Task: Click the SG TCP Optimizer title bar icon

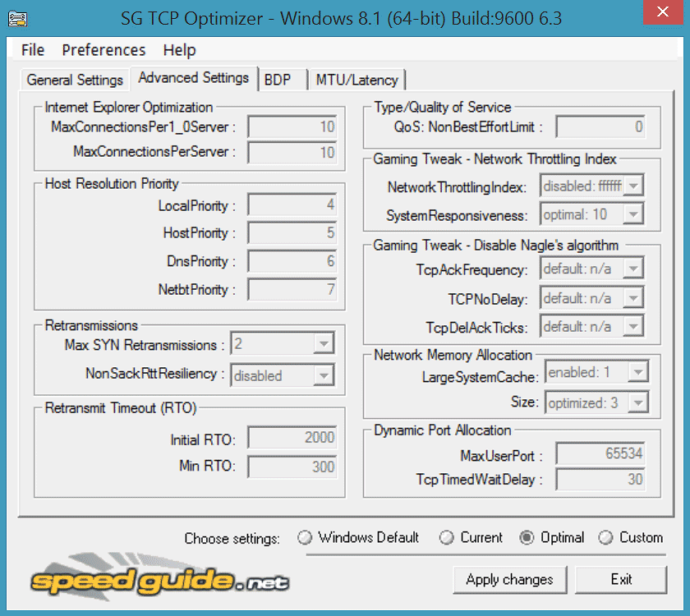Action: [17, 18]
